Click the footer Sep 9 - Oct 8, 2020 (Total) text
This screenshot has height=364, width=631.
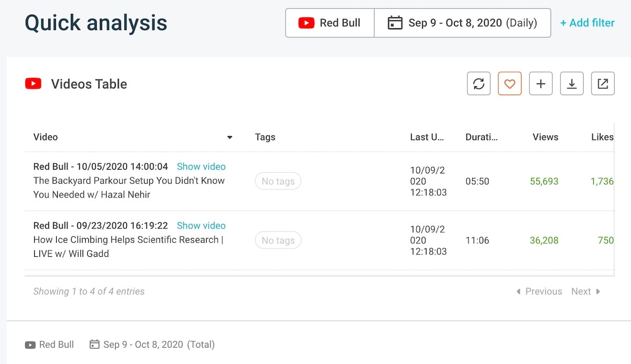coord(159,345)
